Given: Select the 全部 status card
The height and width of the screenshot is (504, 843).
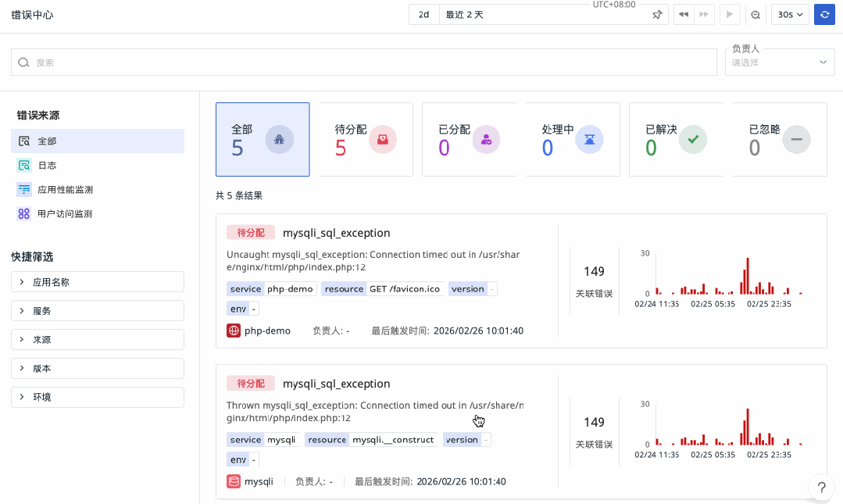Looking at the screenshot, I should point(263,139).
